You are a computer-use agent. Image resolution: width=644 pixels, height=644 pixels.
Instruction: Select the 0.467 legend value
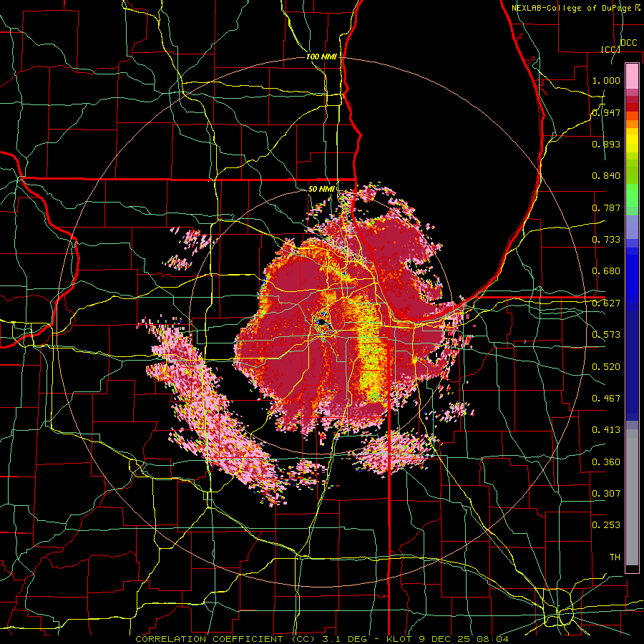pyautogui.click(x=606, y=399)
